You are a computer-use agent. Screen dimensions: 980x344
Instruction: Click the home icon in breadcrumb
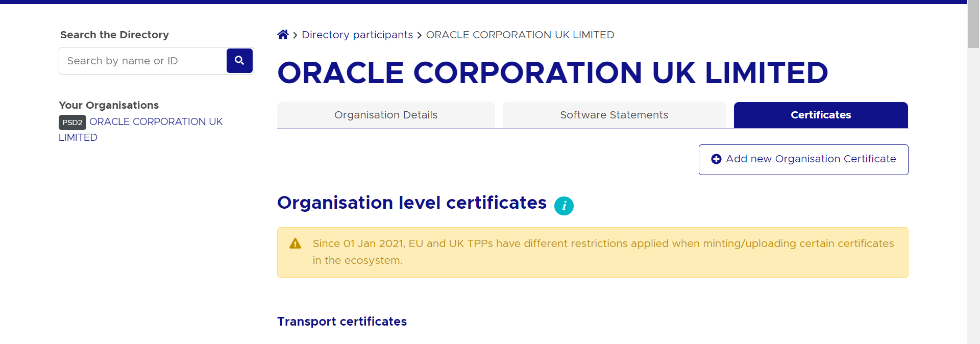click(x=283, y=35)
